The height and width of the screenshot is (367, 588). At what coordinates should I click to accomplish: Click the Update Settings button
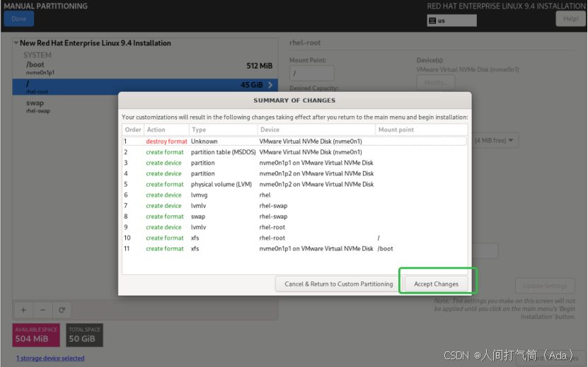point(545,286)
